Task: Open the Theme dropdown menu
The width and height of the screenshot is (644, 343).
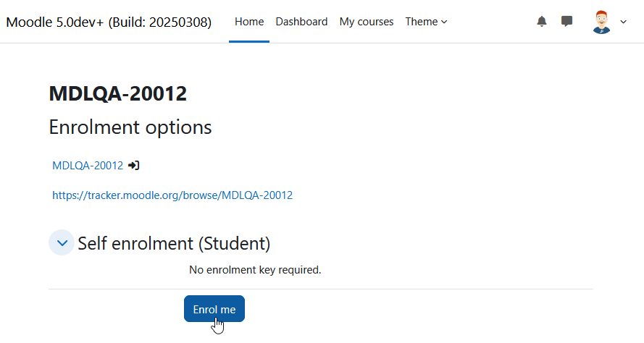Action: coord(426,21)
